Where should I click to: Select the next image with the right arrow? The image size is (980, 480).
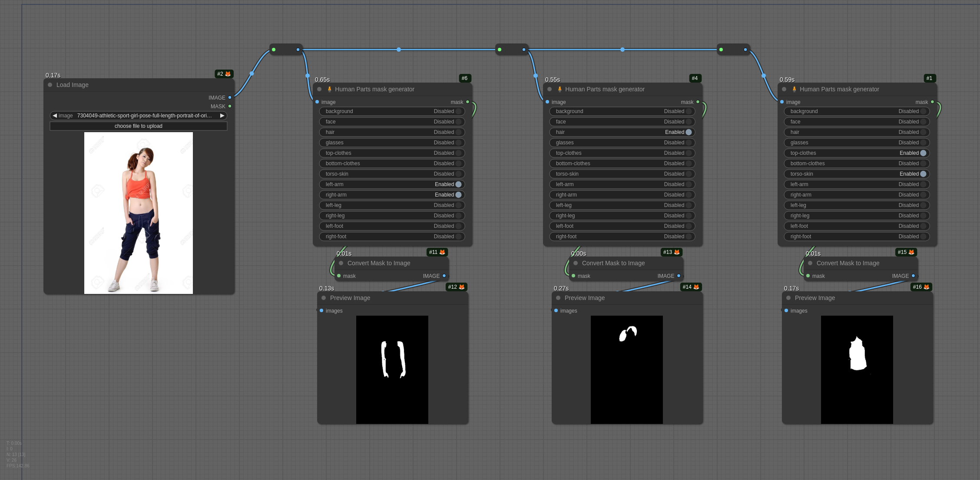pos(222,116)
